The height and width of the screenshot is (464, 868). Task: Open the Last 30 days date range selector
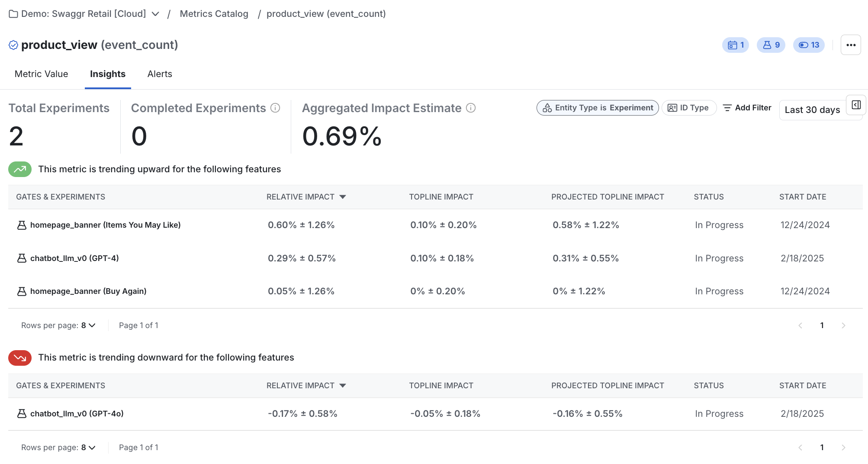pyautogui.click(x=812, y=110)
